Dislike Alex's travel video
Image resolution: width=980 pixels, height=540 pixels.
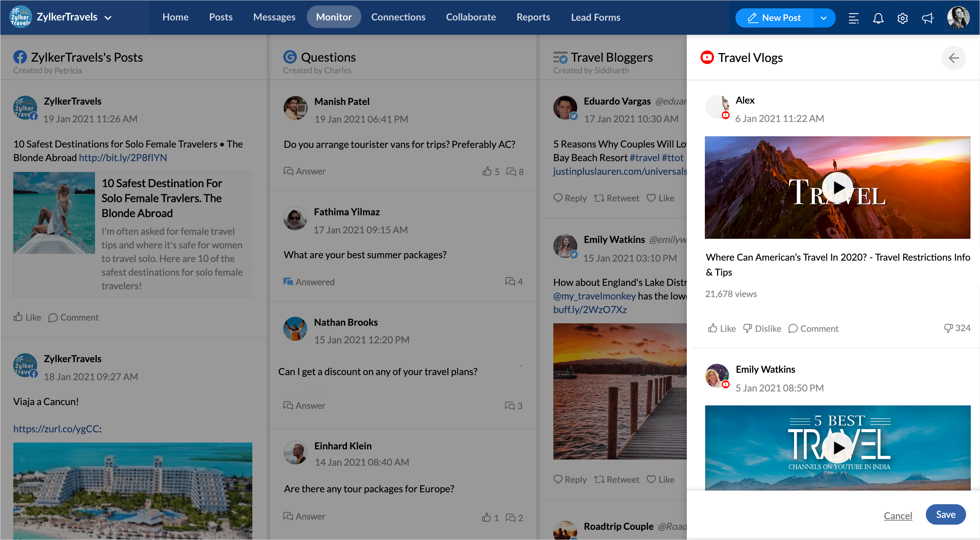click(762, 328)
